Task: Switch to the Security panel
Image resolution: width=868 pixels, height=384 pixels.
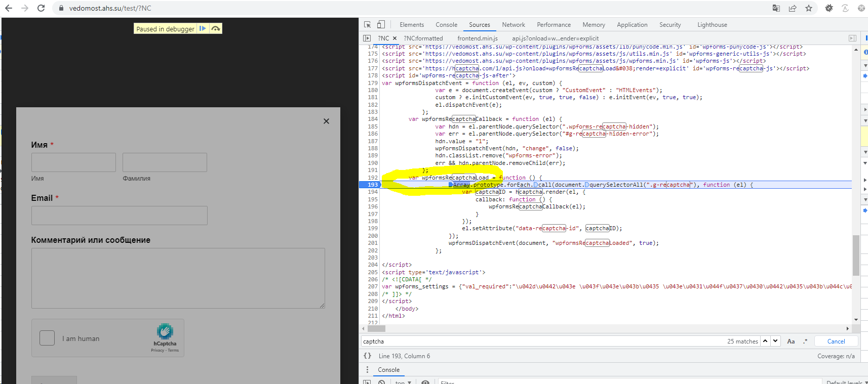Action: [670, 25]
